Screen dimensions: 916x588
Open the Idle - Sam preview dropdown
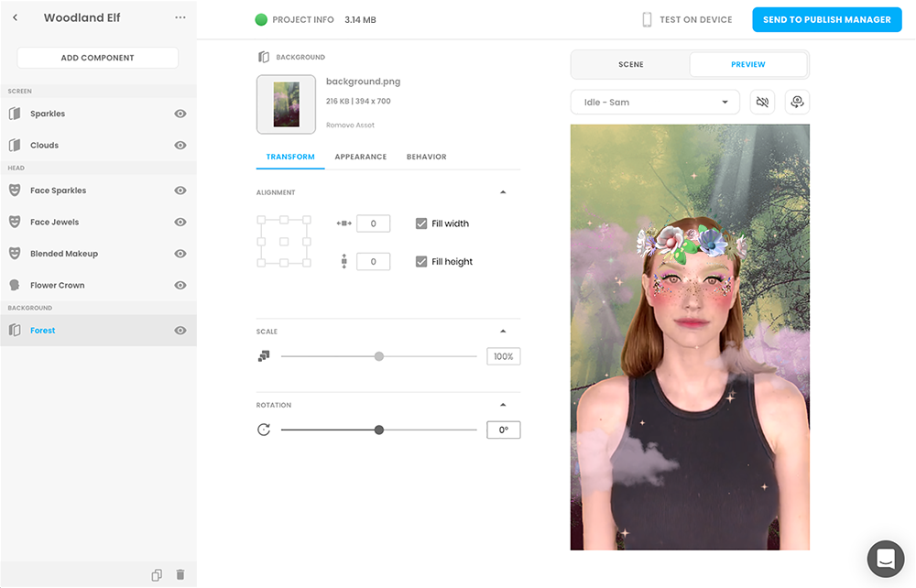(x=654, y=102)
